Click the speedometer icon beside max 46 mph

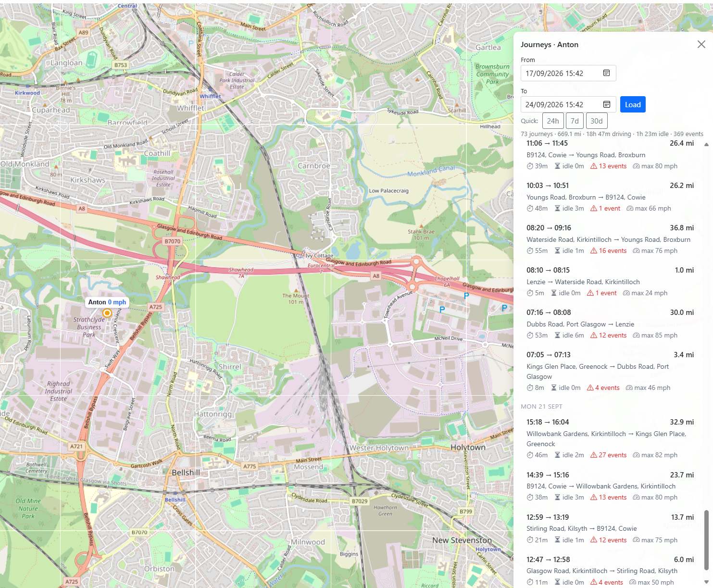tap(629, 388)
